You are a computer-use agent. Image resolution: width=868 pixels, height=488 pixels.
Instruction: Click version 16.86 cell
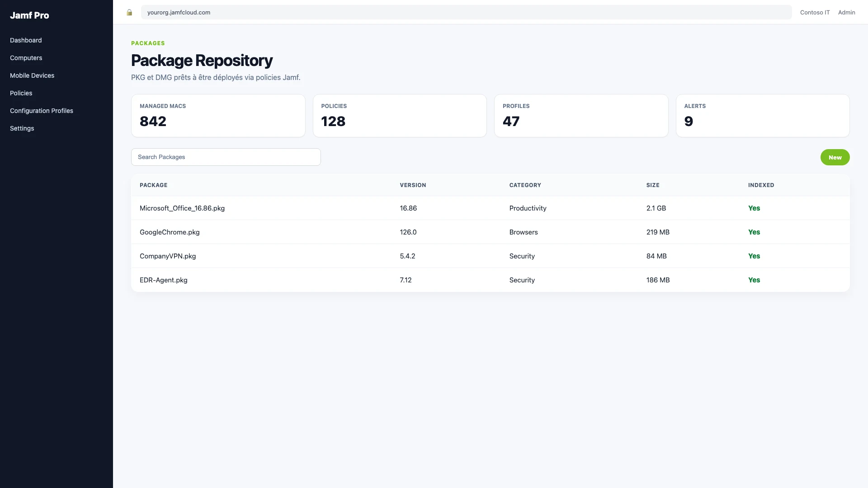click(408, 208)
